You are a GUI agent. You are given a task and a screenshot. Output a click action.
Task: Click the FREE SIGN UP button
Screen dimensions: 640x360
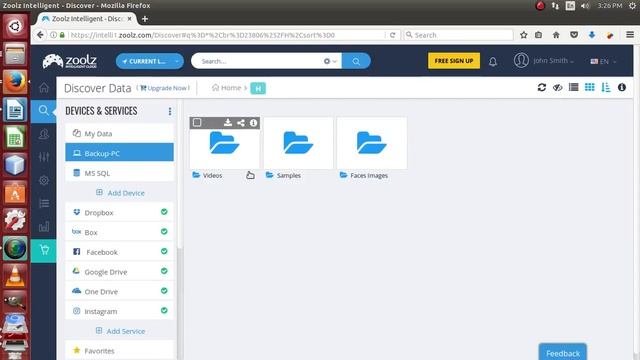coord(454,61)
